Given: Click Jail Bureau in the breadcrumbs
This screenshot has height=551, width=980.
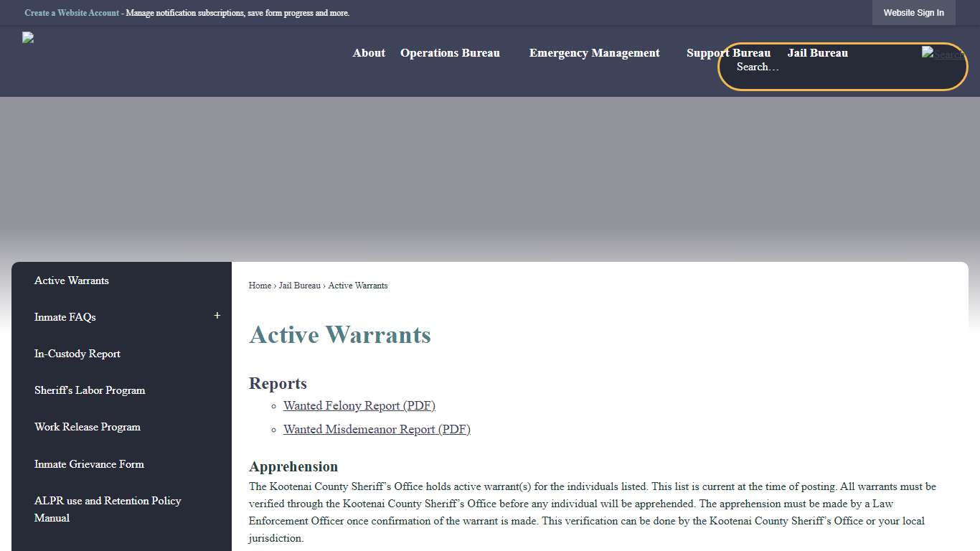Looking at the screenshot, I should tap(299, 285).
